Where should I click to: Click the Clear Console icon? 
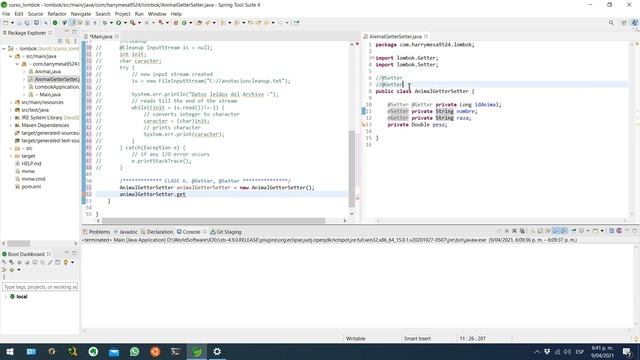point(533,231)
